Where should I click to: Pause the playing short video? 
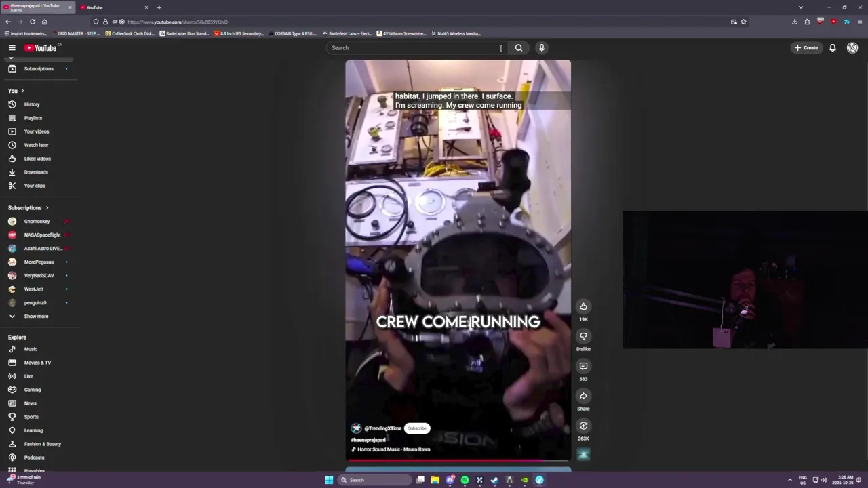click(458, 261)
